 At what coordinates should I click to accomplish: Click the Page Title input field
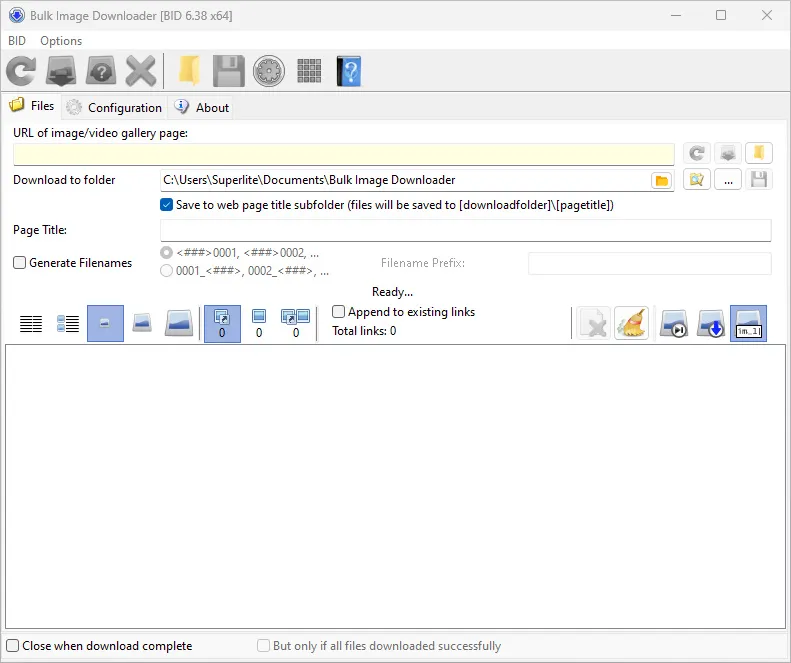[466, 230]
